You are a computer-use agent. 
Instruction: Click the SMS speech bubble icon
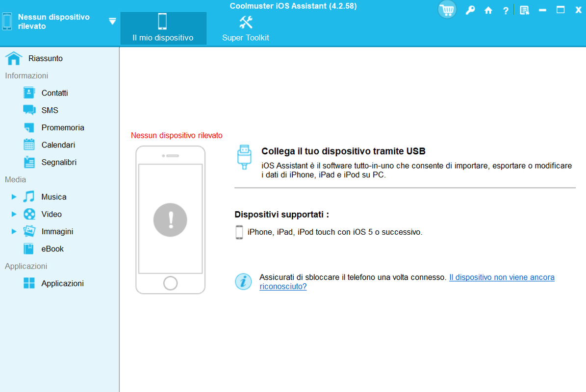click(29, 110)
